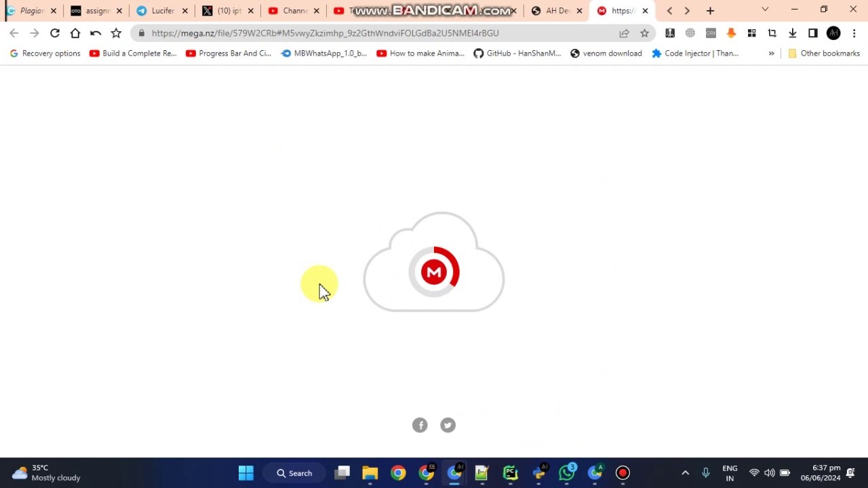Image resolution: width=868 pixels, height=488 pixels.
Task: Reload the MEGA page
Action: pos(55,33)
